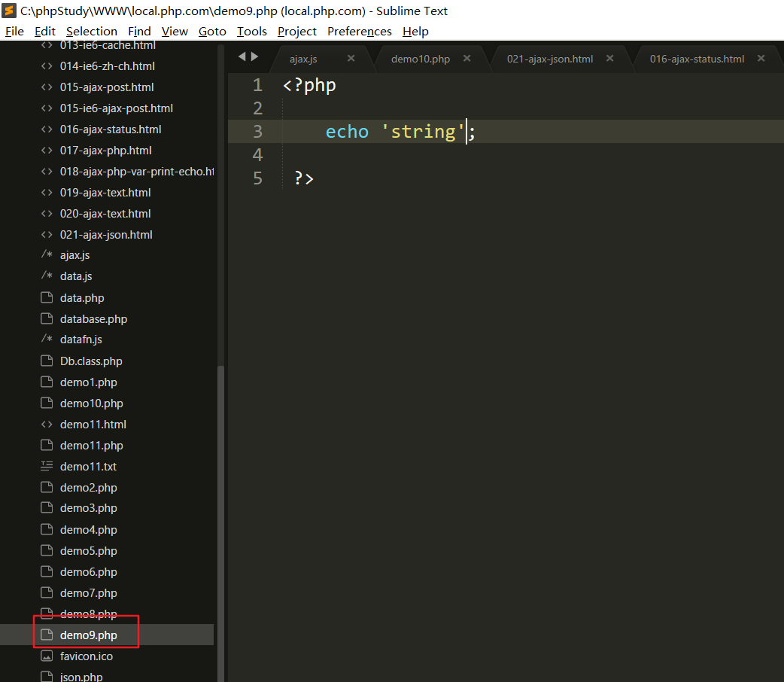Image resolution: width=784 pixels, height=682 pixels.
Task: Open Db.class.php from the sidebar
Action: tap(91, 361)
